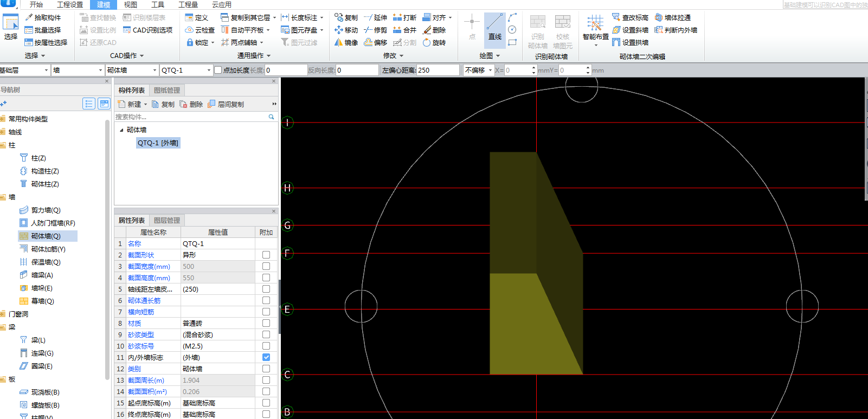
Task: Open the 工程量 ribbon tab
Action: tap(188, 4)
